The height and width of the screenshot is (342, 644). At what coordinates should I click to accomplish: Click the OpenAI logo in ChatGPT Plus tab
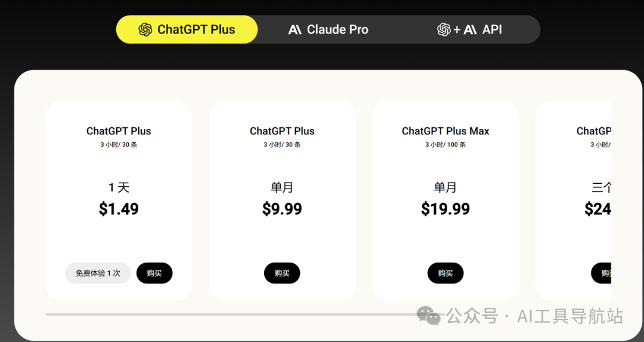click(145, 30)
